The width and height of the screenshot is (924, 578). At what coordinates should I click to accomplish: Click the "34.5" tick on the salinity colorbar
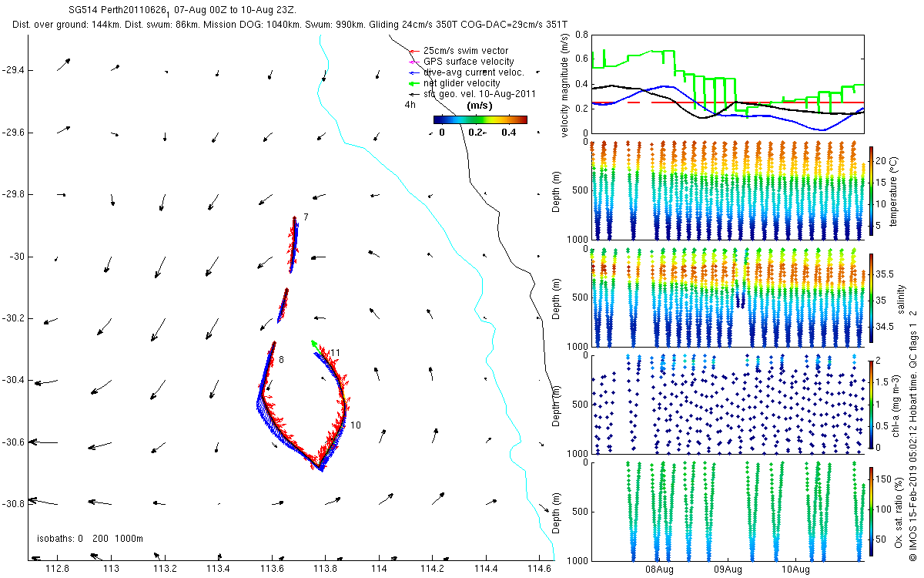tap(886, 328)
